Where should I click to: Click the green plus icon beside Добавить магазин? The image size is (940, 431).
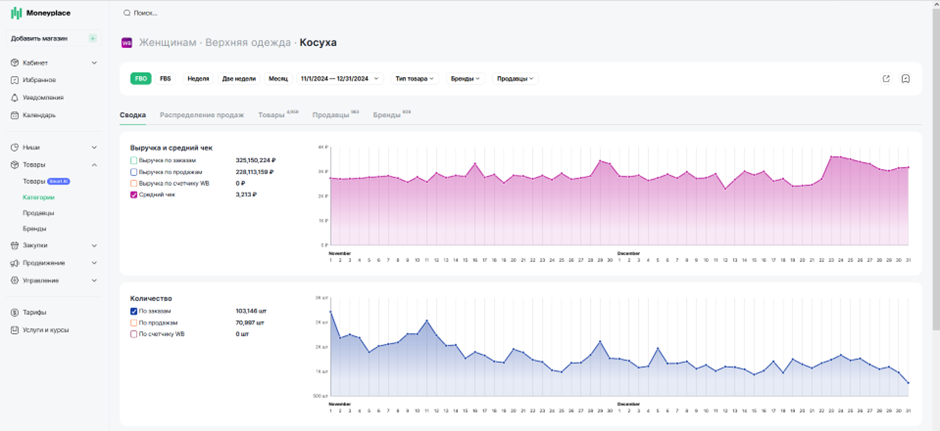[x=92, y=38]
